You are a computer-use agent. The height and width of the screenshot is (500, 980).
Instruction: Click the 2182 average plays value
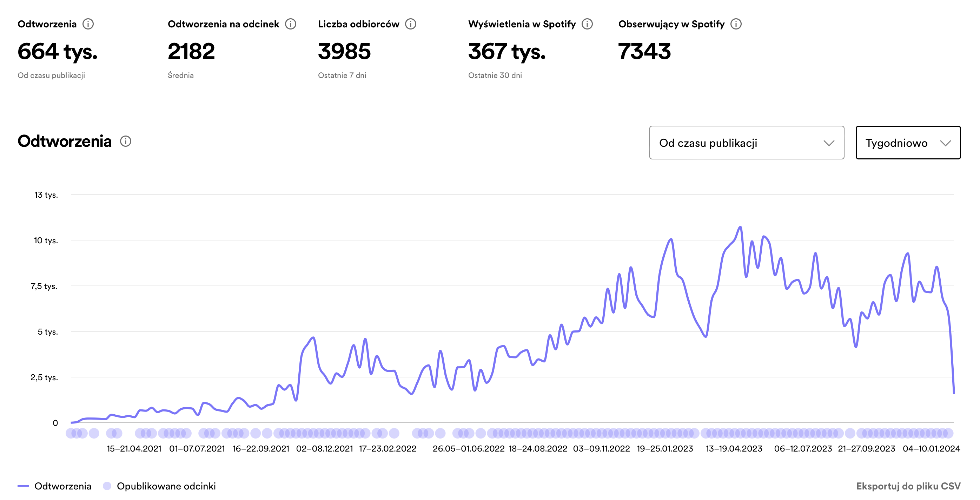[191, 51]
